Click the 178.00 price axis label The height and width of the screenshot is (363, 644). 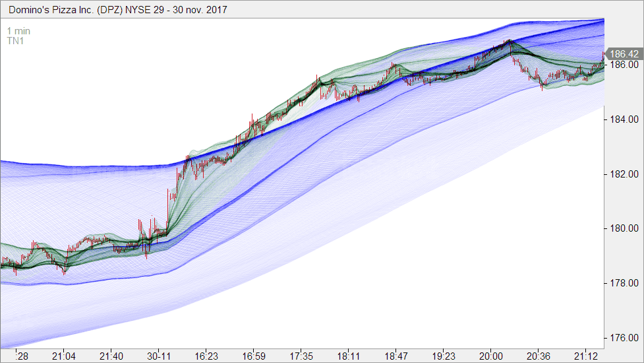[624, 284]
